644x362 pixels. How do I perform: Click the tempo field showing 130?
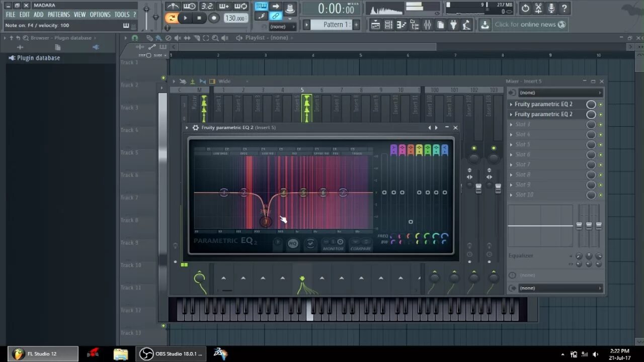pyautogui.click(x=235, y=18)
